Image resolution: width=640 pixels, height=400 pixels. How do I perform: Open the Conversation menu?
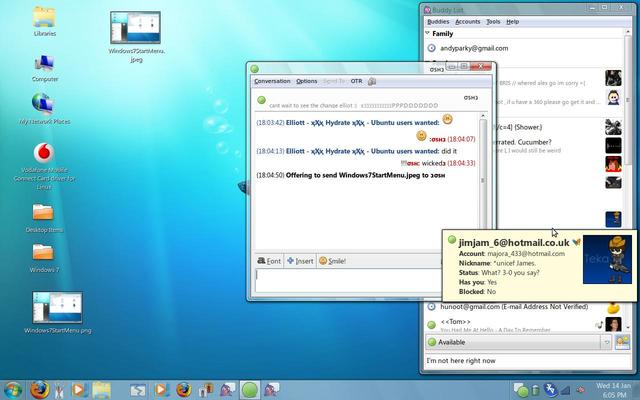coord(272,81)
